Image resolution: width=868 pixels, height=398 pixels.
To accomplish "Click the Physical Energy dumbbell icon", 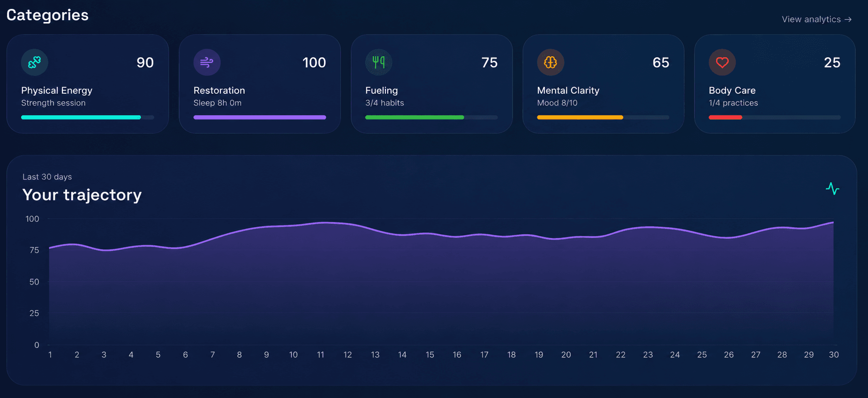I will (35, 62).
